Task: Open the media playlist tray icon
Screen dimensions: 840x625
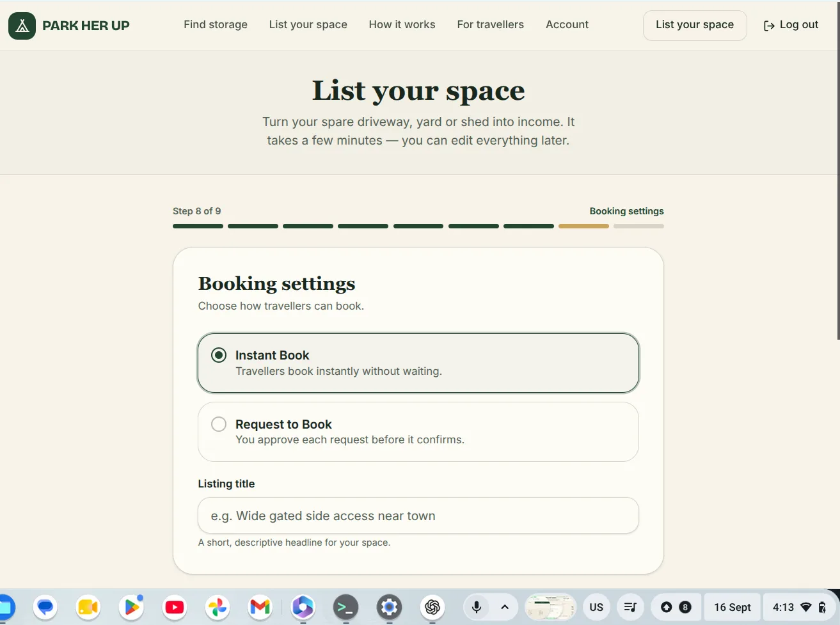Action: (630, 607)
